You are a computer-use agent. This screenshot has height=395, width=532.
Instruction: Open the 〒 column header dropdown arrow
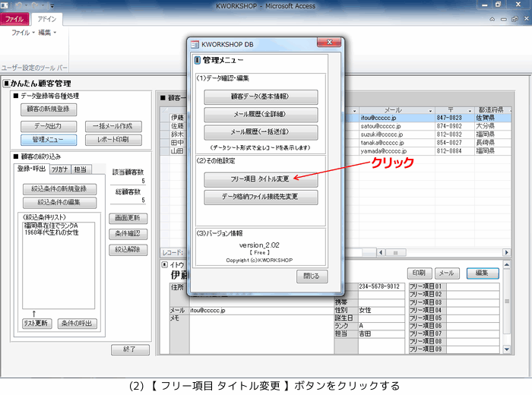[470, 111]
